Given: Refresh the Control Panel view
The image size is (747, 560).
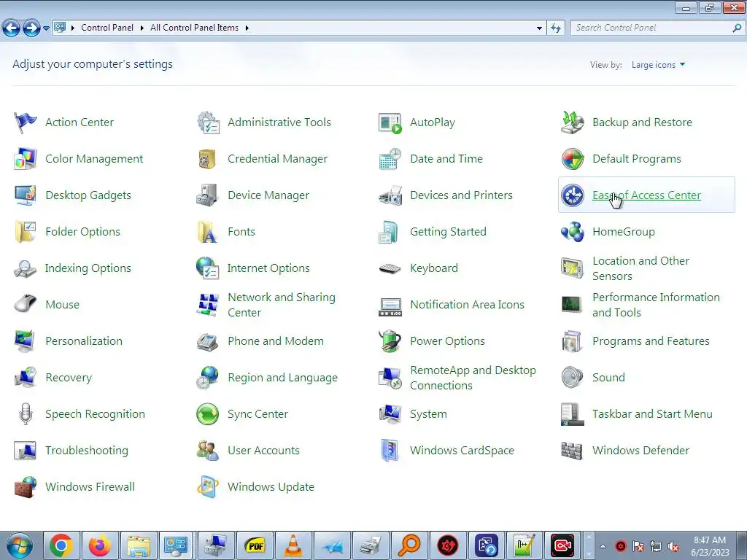Looking at the screenshot, I should (x=556, y=28).
